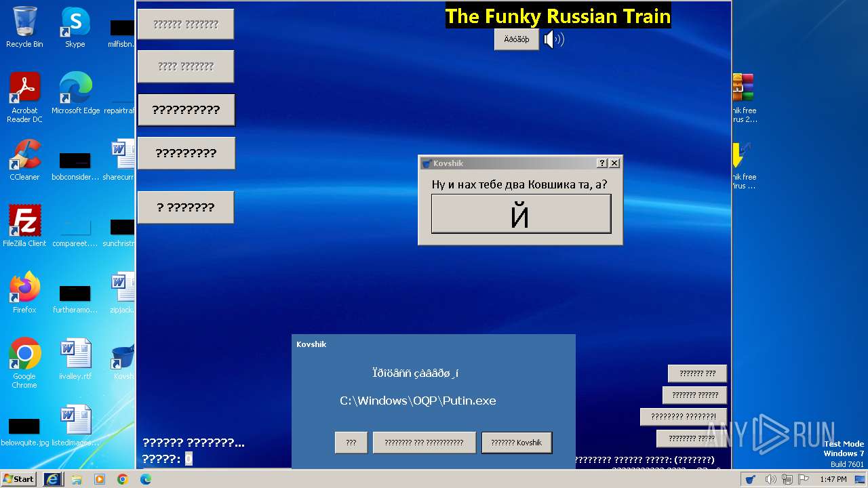This screenshot has width=868, height=488.
Task: Select the Skype desktop shortcut
Action: coord(75,27)
